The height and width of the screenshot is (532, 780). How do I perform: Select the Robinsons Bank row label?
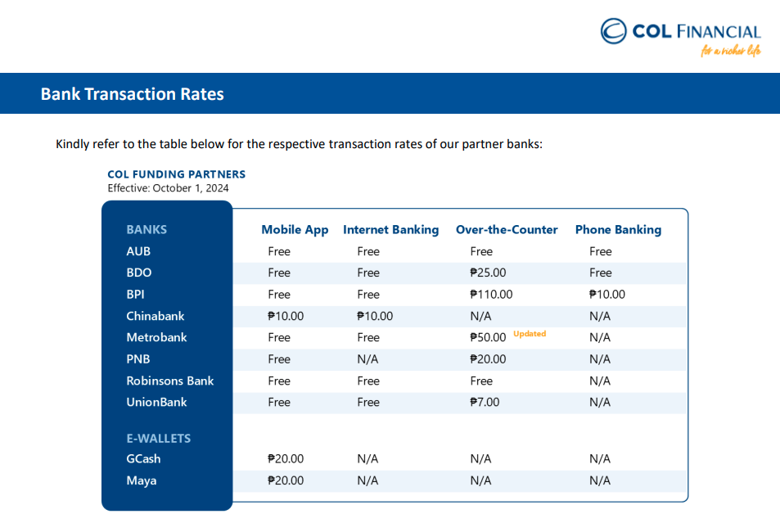click(x=170, y=381)
